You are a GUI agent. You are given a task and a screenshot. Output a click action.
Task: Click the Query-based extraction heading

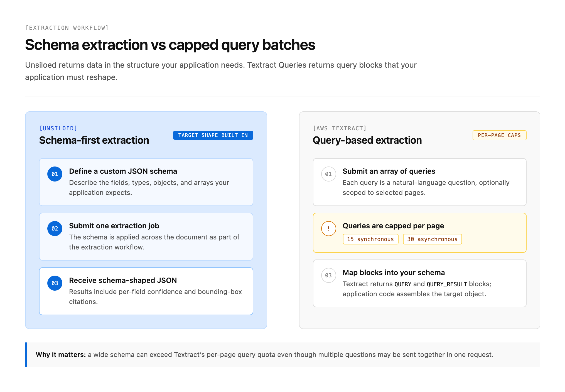(367, 140)
